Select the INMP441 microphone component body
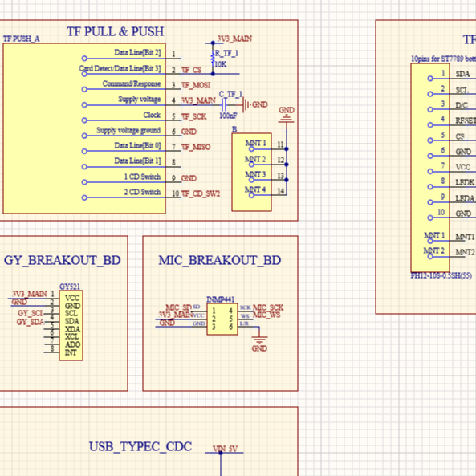This screenshot has height=476, width=476. [222, 319]
